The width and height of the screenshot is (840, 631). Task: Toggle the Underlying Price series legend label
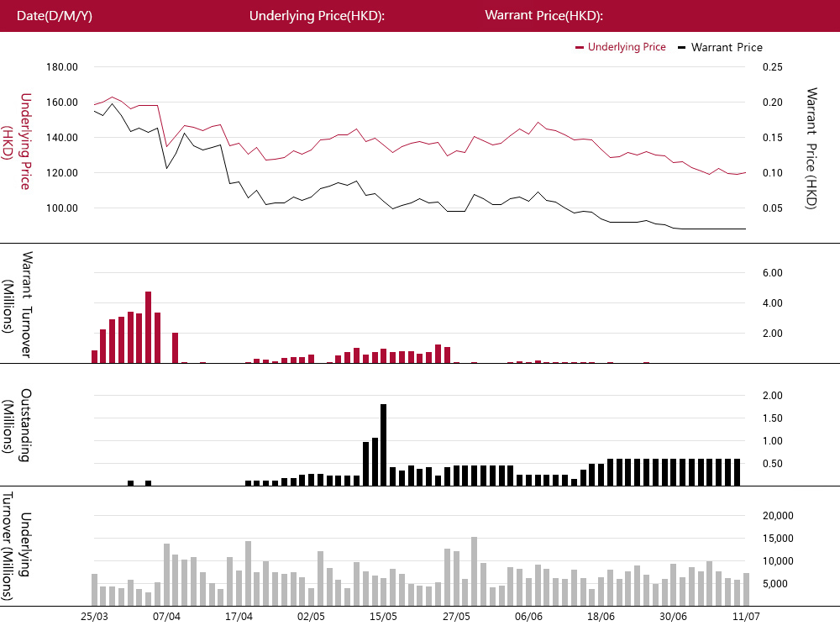627,47
